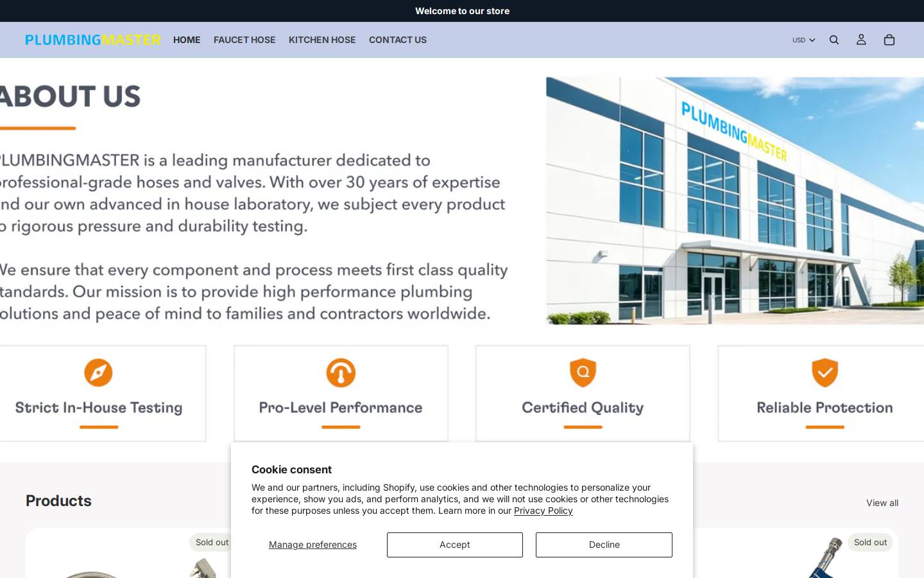Viewport: 924px width, 578px height.
Task: Open the Privacy Policy link
Action: pyautogui.click(x=543, y=511)
